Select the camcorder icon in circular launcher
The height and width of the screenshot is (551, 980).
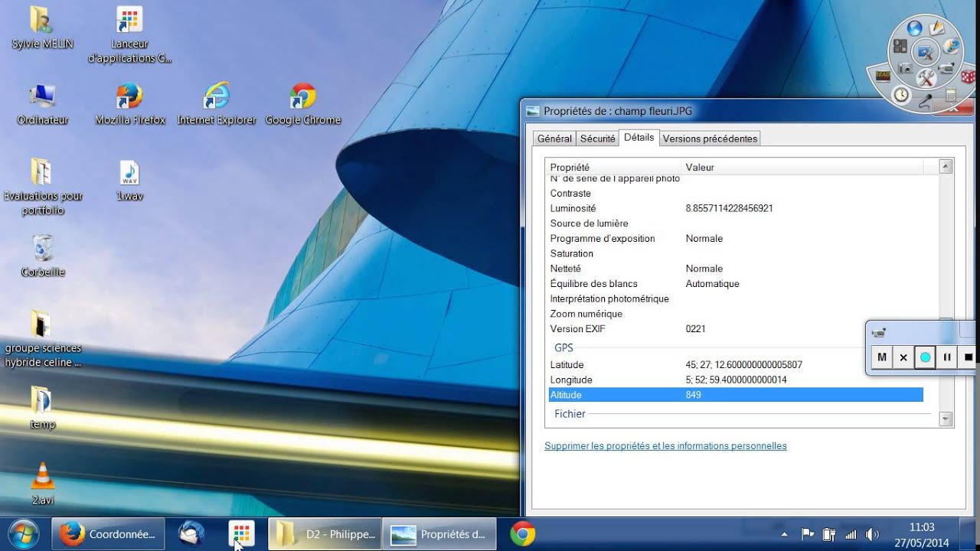(x=946, y=68)
